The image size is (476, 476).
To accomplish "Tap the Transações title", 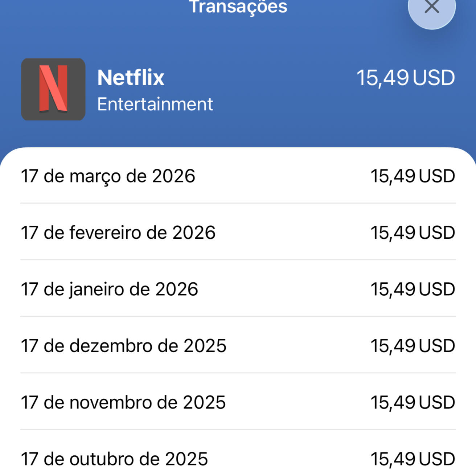I will click(x=238, y=7).
